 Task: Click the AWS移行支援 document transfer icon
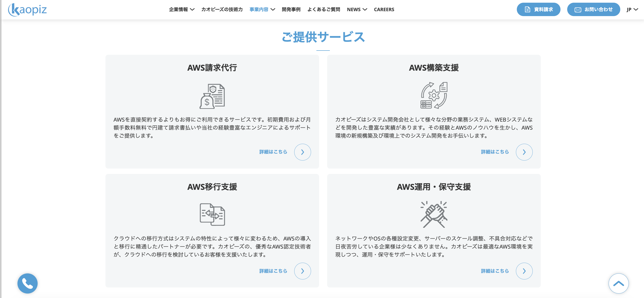212,214
